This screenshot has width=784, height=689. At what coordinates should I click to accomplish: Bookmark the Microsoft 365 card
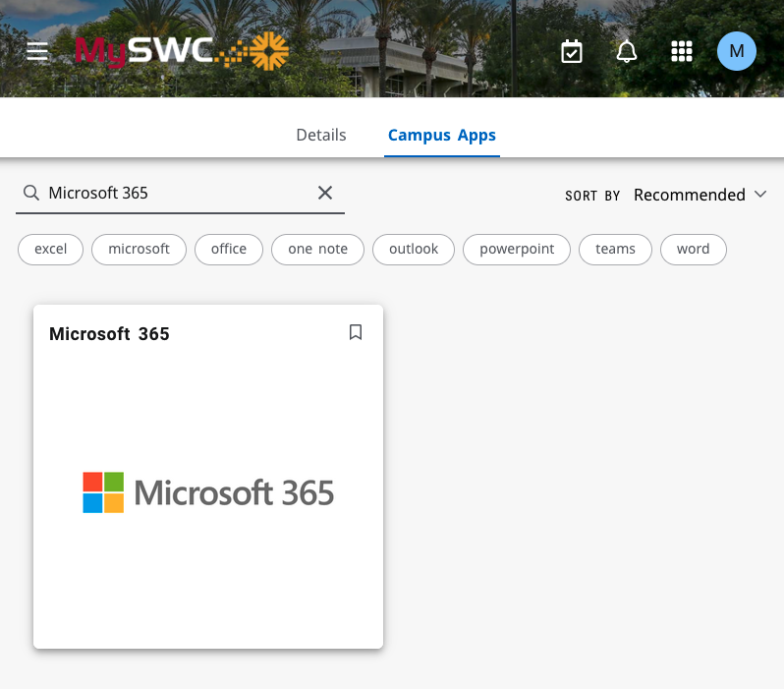(356, 332)
